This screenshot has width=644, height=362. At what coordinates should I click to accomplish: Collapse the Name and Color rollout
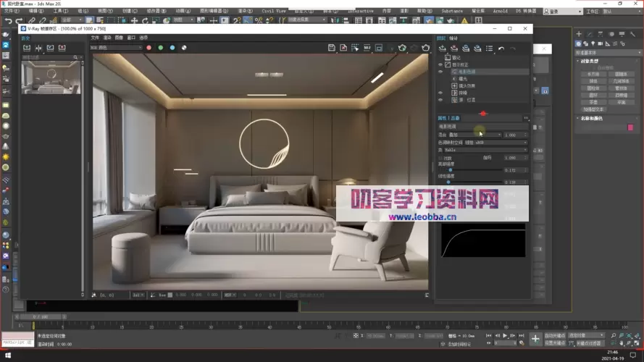(590, 118)
